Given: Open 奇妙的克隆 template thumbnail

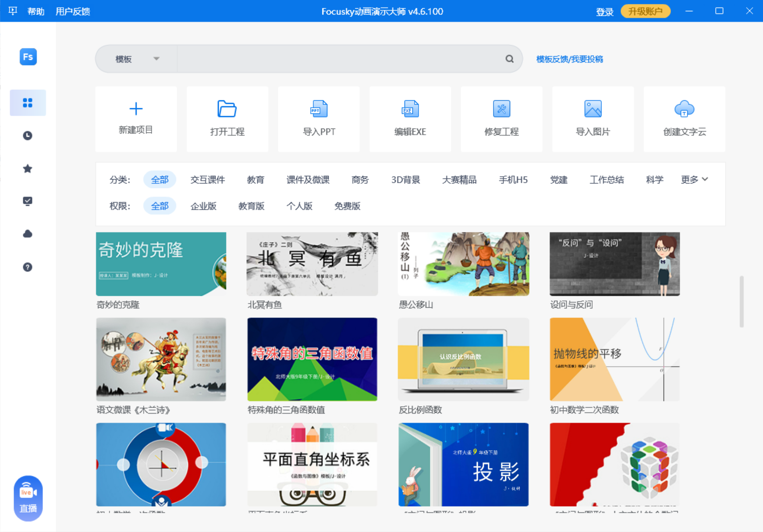Looking at the screenshot, I should [x=161, y=264].
